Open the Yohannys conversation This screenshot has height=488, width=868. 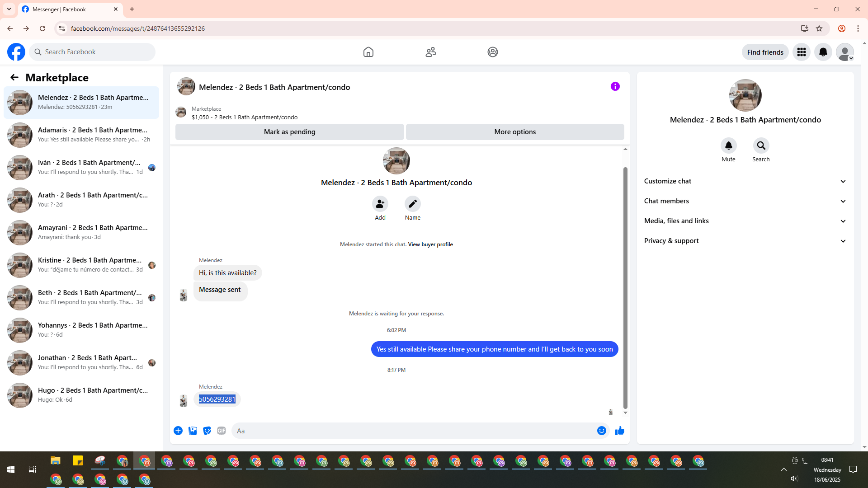81,330
